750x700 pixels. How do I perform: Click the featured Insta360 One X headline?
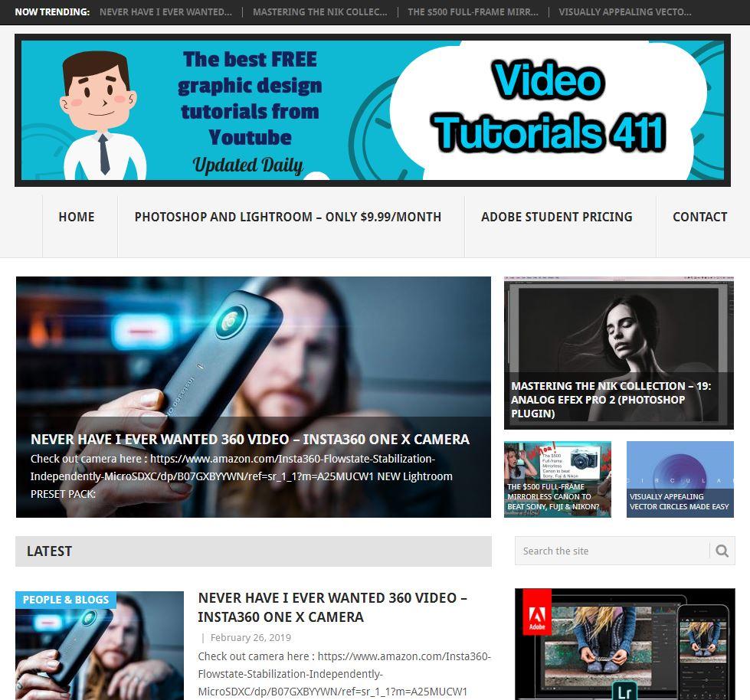coord(250,440)
